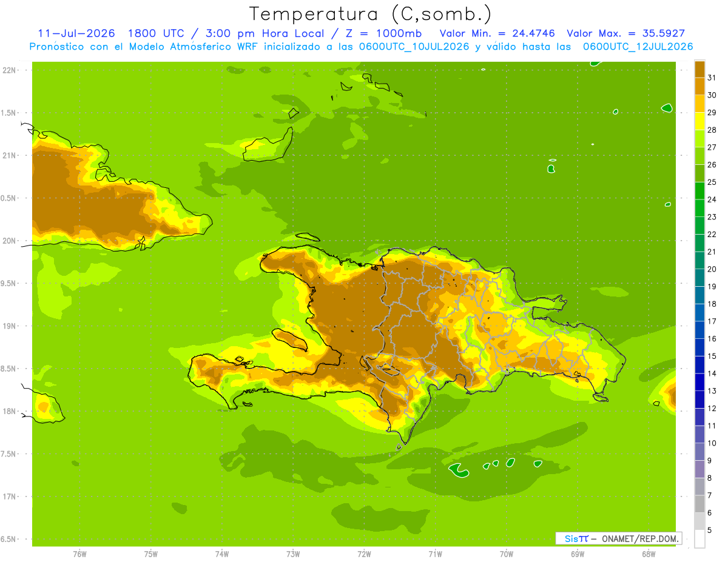This screenshot has height=562, width=728.
Task: Click the '74W' longitude label
Action: (222, 554)
